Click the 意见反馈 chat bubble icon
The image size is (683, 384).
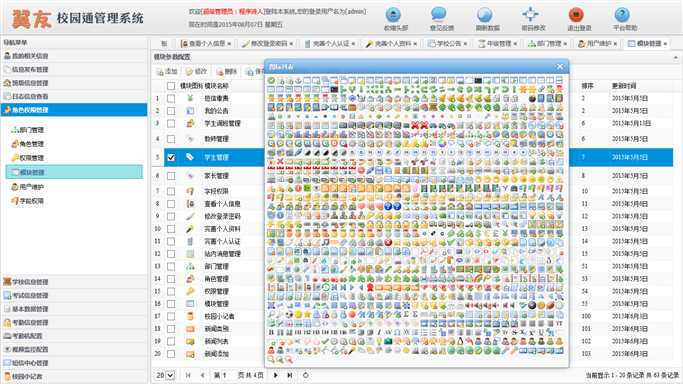coord(439,14)
